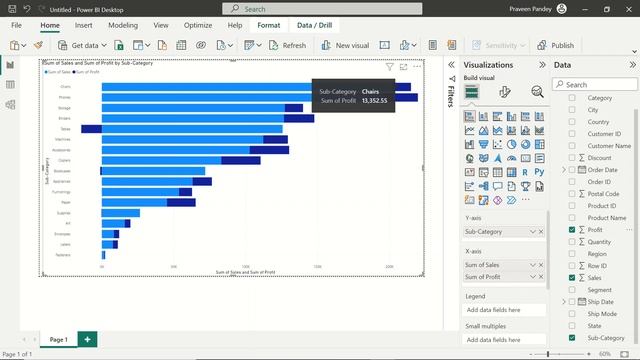This screenshot has width=640, height=360.
Task: Enable Focus mode on the chart visual
Action: pos(403,67)
